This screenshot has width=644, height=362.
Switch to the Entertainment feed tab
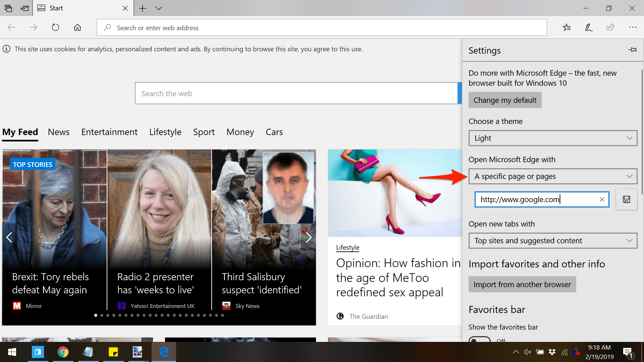pos(109,132)
